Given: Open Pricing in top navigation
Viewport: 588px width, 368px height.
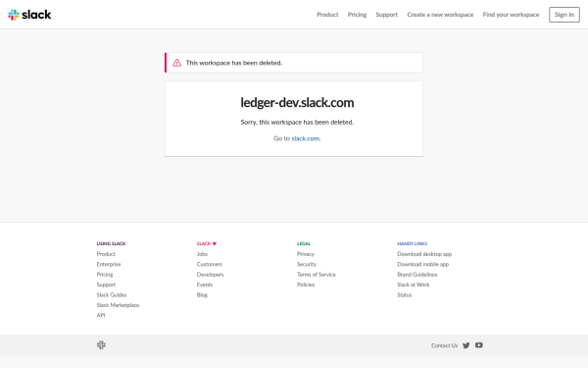Looking at the screenshot, I should point(357,15).
